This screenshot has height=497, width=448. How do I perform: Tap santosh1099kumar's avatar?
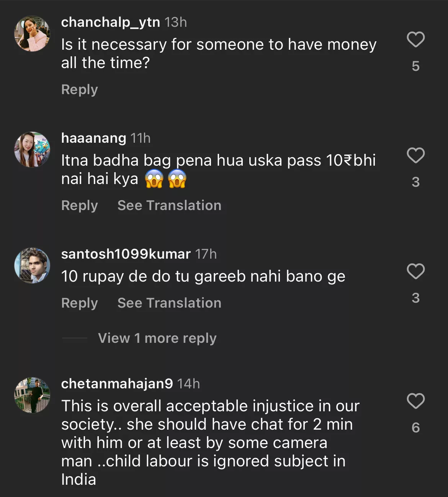click(32, 266)
